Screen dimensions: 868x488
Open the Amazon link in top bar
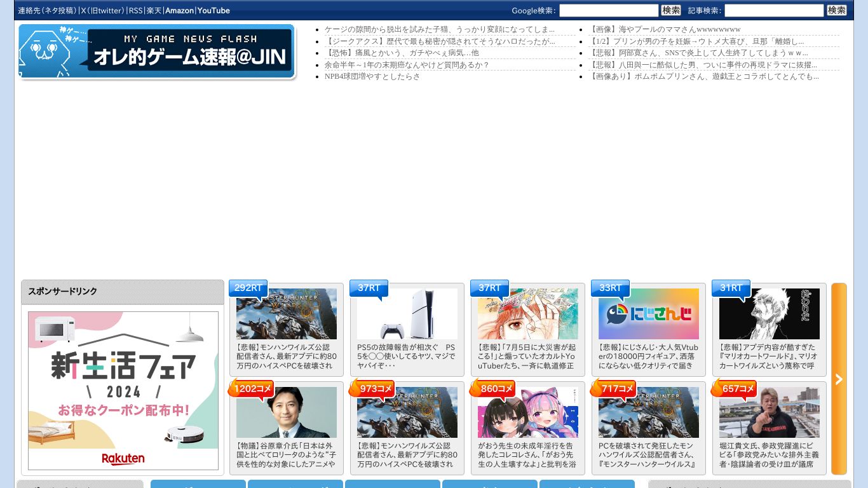coord(179,11)
